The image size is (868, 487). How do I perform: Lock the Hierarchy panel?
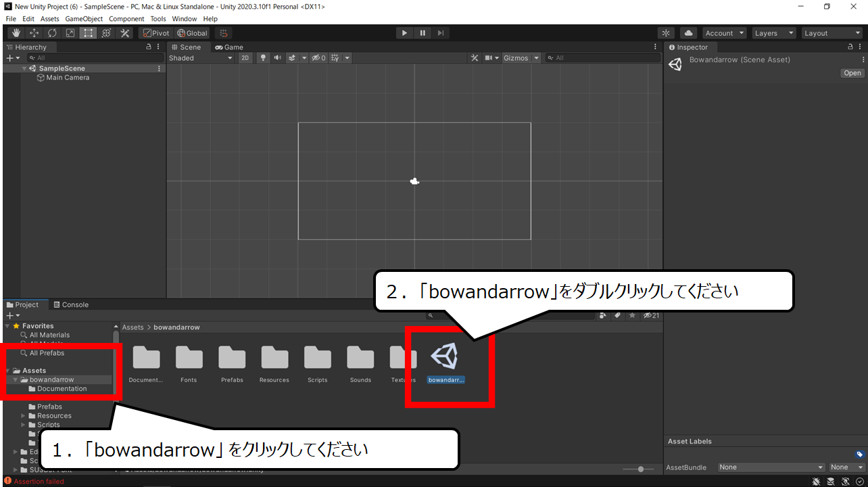click(x=149, y=47)
